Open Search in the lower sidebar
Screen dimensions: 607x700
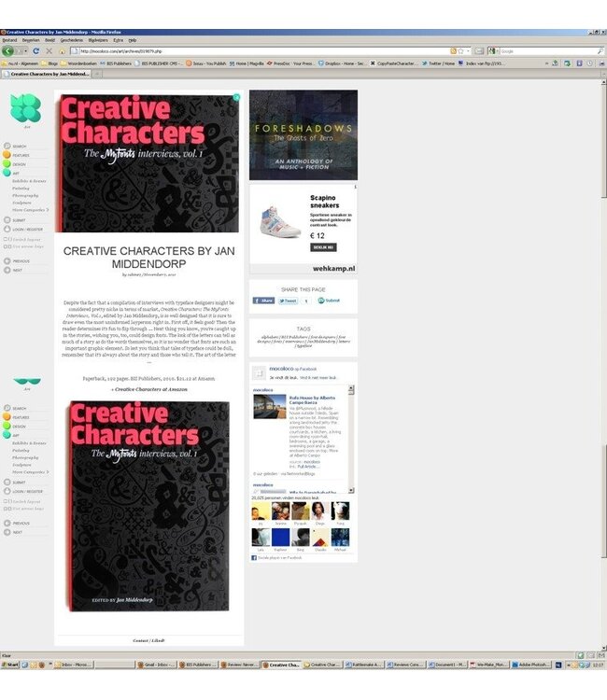(15, 408)
